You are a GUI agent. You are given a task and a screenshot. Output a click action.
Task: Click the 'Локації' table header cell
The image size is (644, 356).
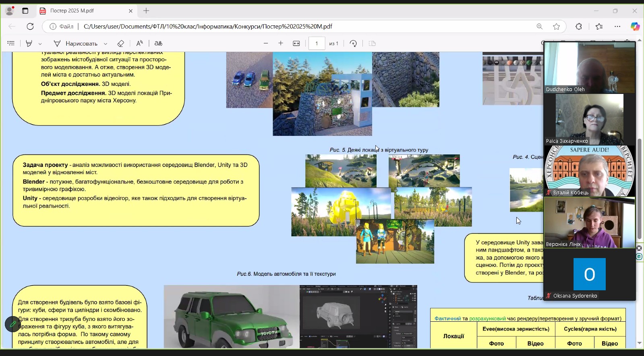point(453,336)
